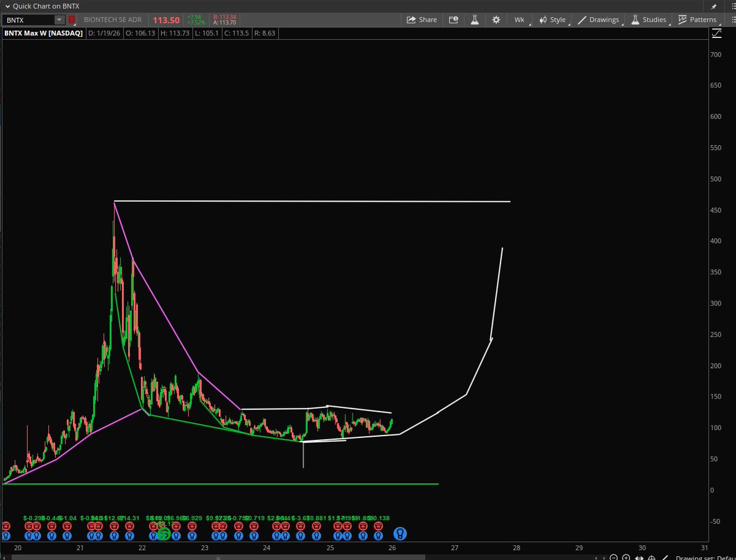Image resolution: width=736 pixels, height=560 pixels.
Task: Click the red linking icon next to the symbol
Action: [72, 20]
